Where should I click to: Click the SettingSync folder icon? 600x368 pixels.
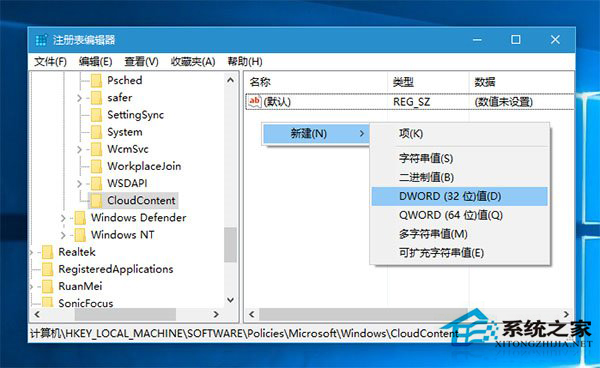pos(96,115)
